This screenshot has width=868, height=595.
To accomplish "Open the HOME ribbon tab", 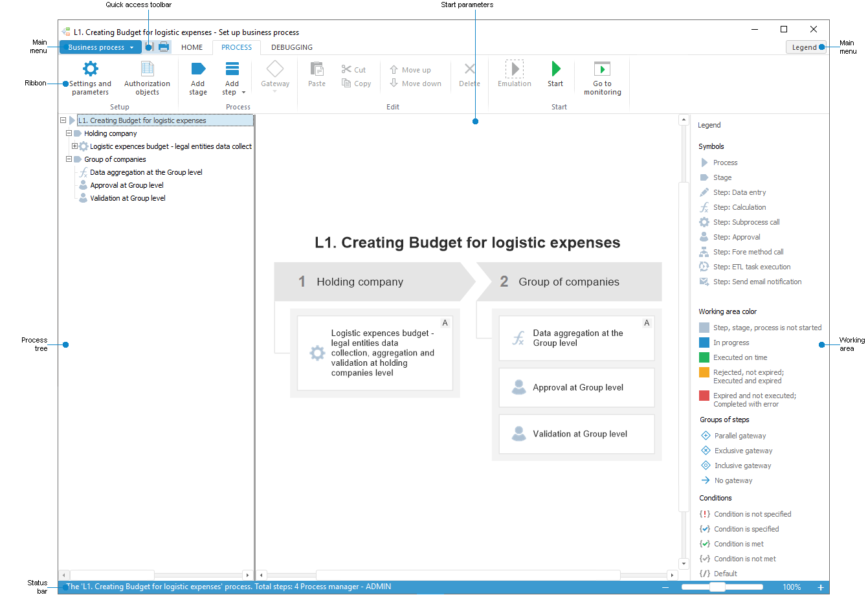I will [192, 47].
